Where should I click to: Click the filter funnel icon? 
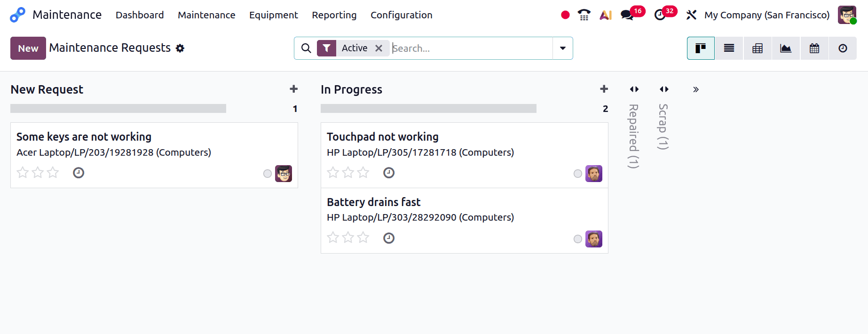click(326, 48)
